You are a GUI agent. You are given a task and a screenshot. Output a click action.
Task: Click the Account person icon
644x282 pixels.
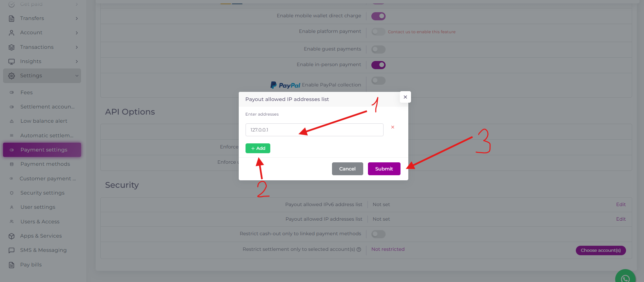click(12, 33)
